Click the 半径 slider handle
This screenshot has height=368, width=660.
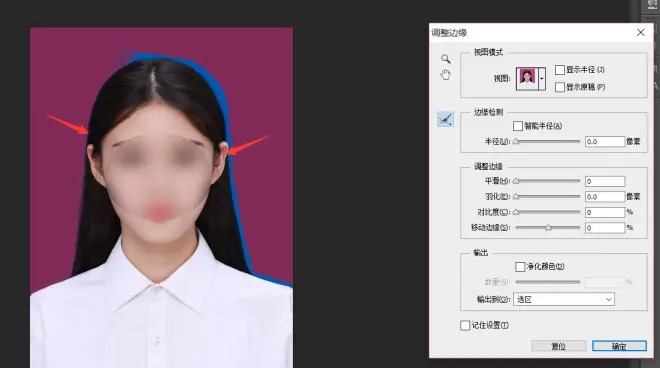coord(516,141)
